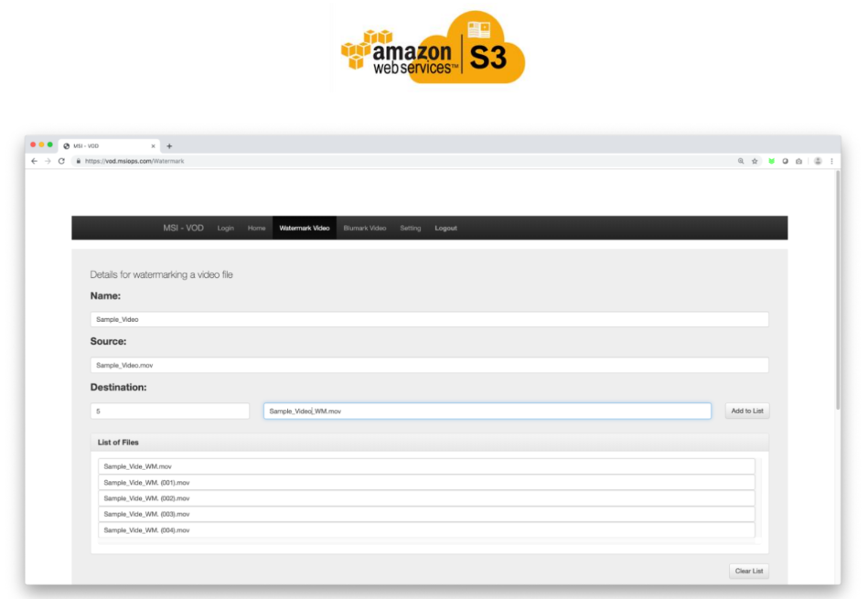Select the Watermark Video nav item
This screenshot has height=599, width=868.
pos(305,228)
